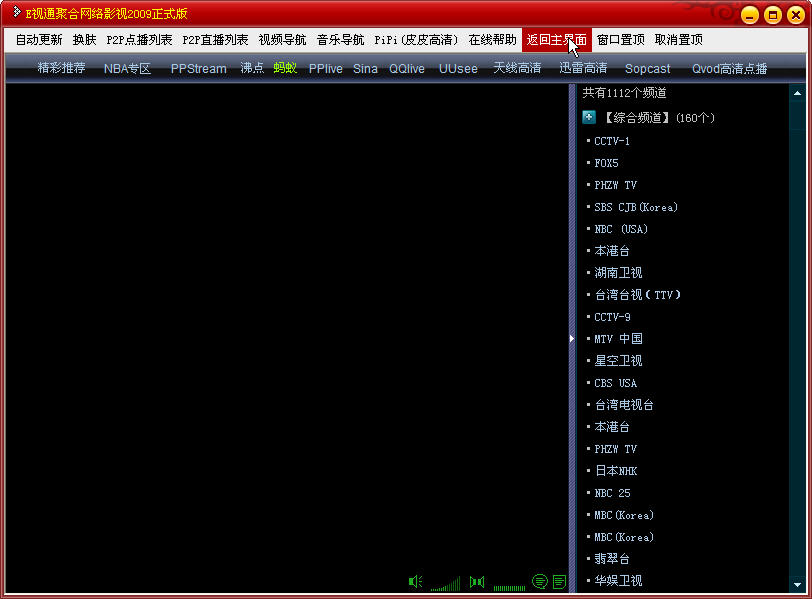Switch to Sina tab
812x599 pixels.
coord(365,68)
